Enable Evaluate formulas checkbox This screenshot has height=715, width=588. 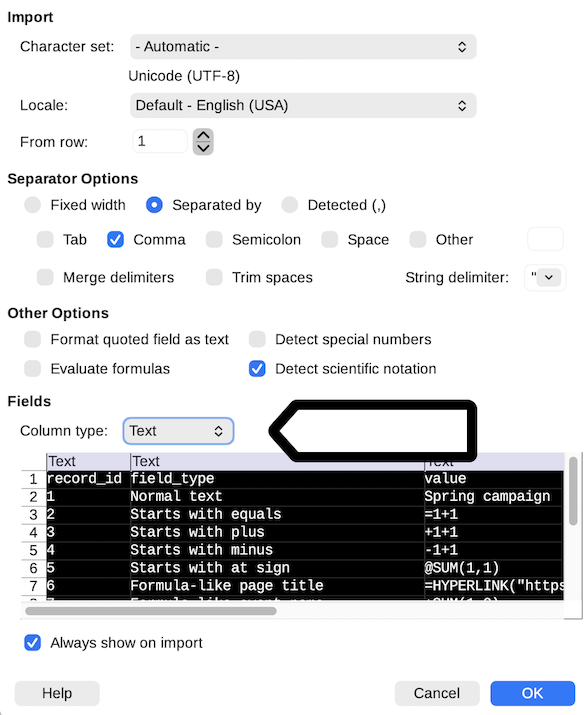tap(33, 368)
